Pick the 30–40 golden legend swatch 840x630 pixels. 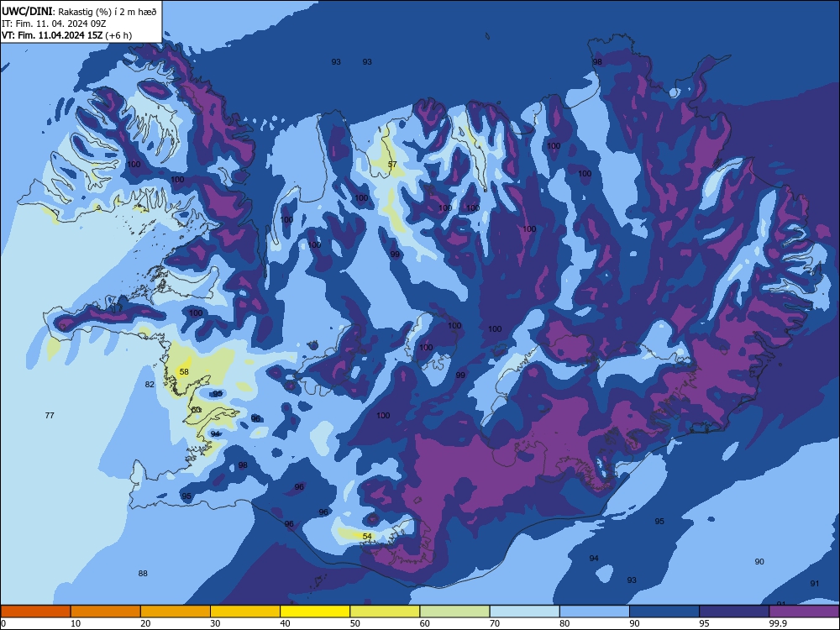(x=245, y=612)
